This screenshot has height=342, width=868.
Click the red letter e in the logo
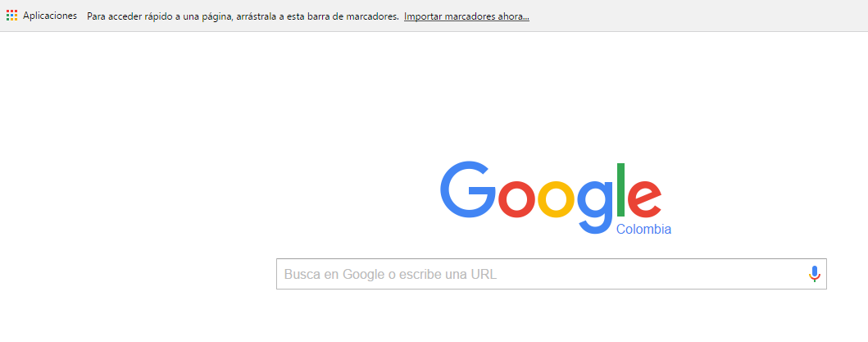pos(644,199)
